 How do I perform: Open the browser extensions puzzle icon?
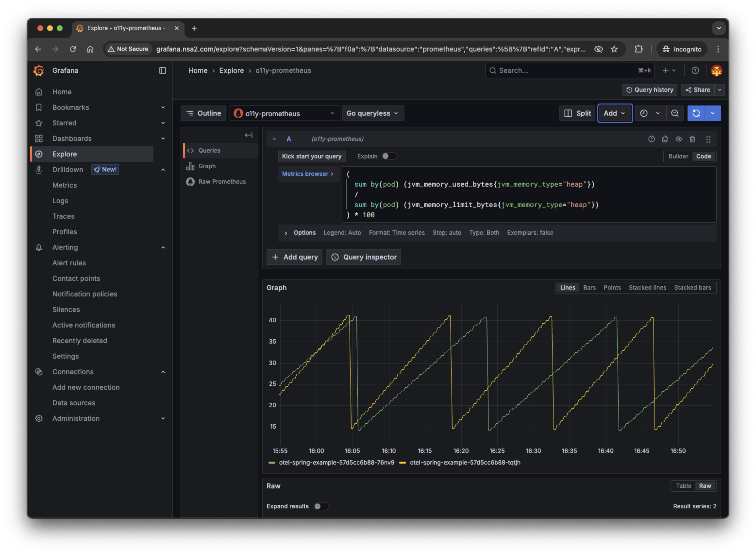click(638, 49)
